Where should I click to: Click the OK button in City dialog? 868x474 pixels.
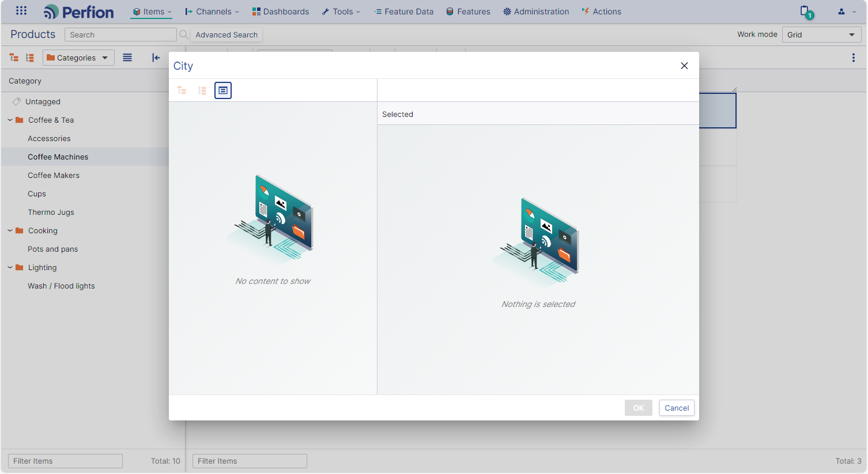[x=639, y=408]
